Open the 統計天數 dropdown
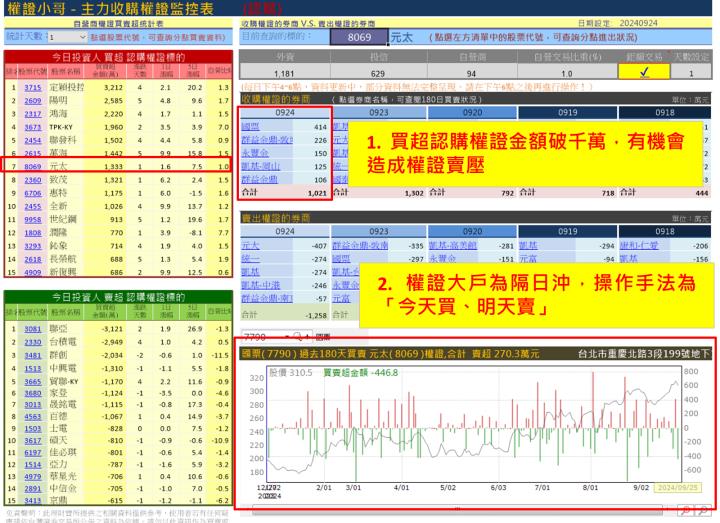Viewport: 720px width, 523px height. point(68,37)
